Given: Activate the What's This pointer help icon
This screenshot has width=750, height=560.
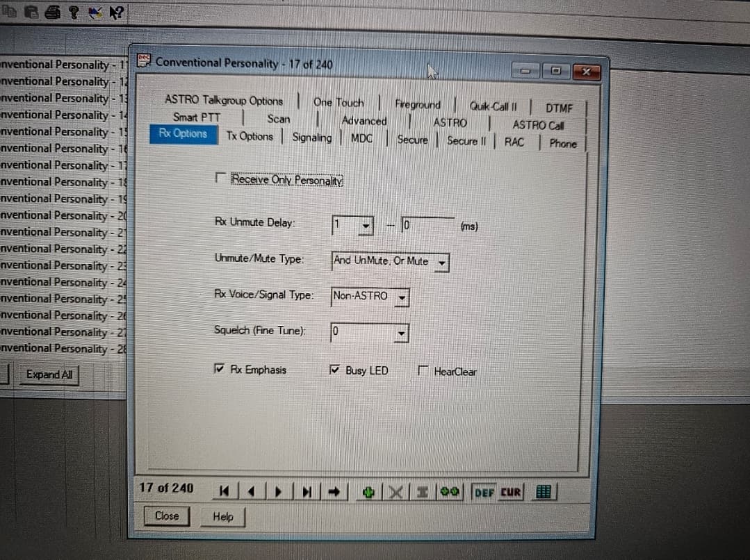Looking at the screenshot, I should [116, 13].
